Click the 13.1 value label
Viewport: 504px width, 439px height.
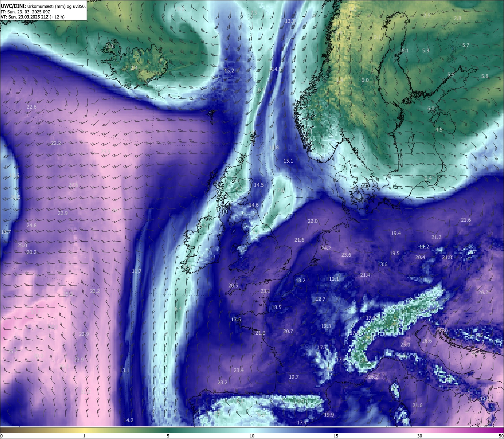click(124, 370)
